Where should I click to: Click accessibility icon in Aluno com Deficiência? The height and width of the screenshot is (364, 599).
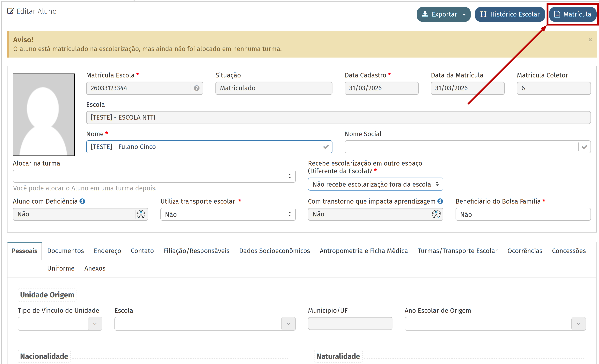[x=141, y=214]
